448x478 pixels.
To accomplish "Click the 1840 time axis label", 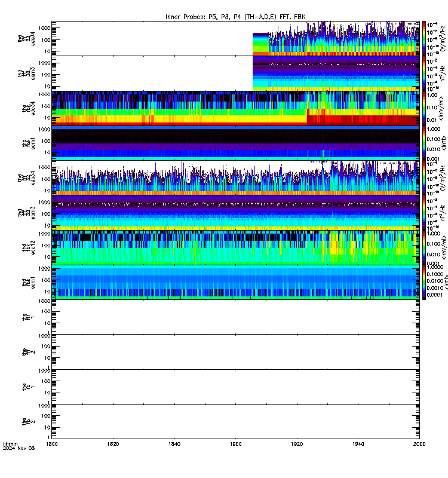I will (x=174, y=444).
